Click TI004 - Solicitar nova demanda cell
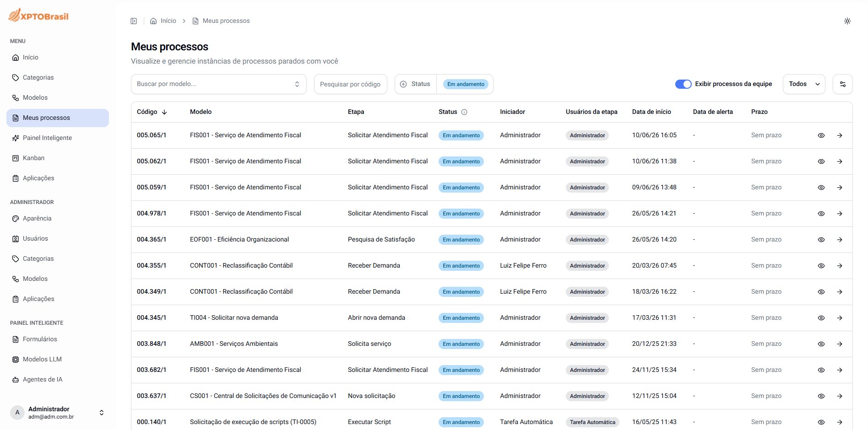Viewport: 868px width, 430px height. click(x=234, y=318)
